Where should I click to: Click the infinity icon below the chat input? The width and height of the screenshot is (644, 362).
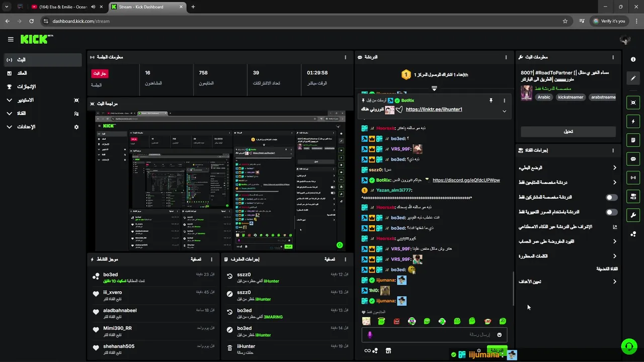[367, 350]
